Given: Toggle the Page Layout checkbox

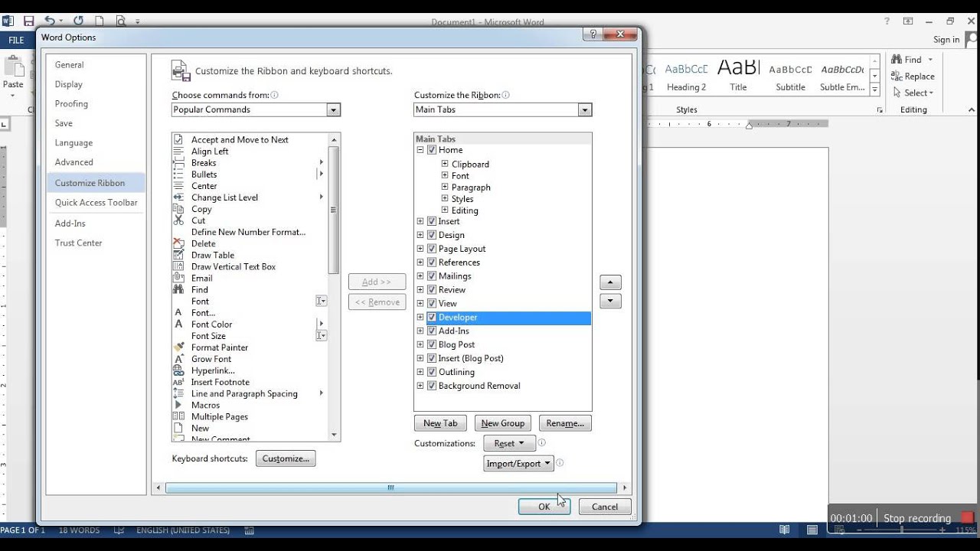Looking at the screenshot, I should (x=432, y=249).
